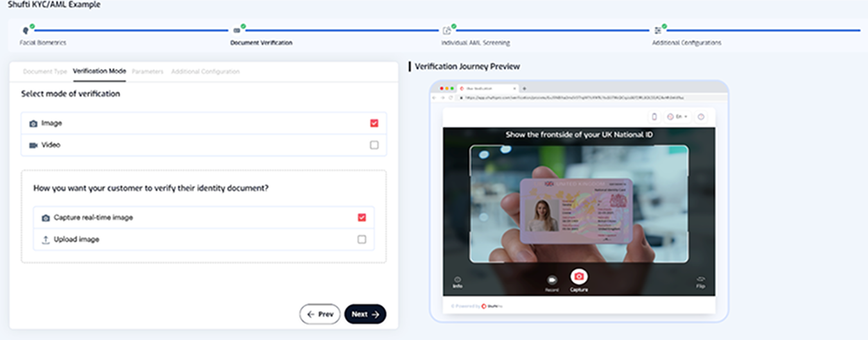Click the camera icon beside Image
Viewport: 868px width, 340px height.
point(33,123)
